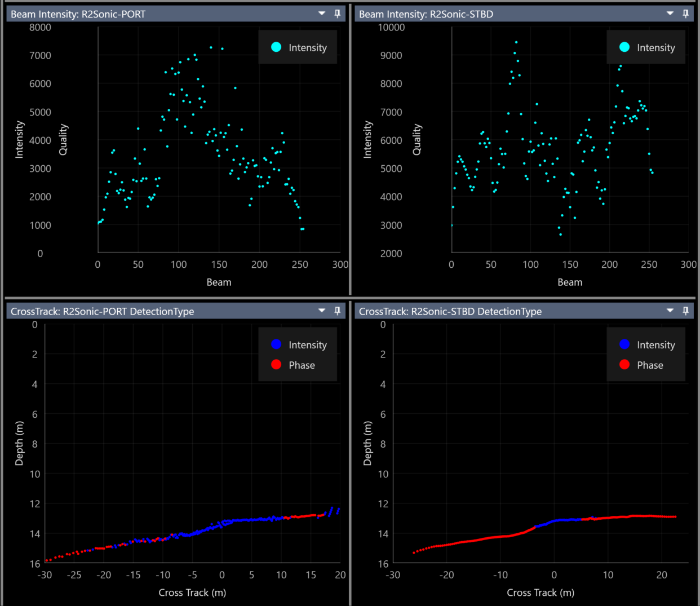The width and height of the screenshot is (700, 606).
Task: Click Intensity legend label in PORT CrossTrack chart
Action: coord(308,345)
